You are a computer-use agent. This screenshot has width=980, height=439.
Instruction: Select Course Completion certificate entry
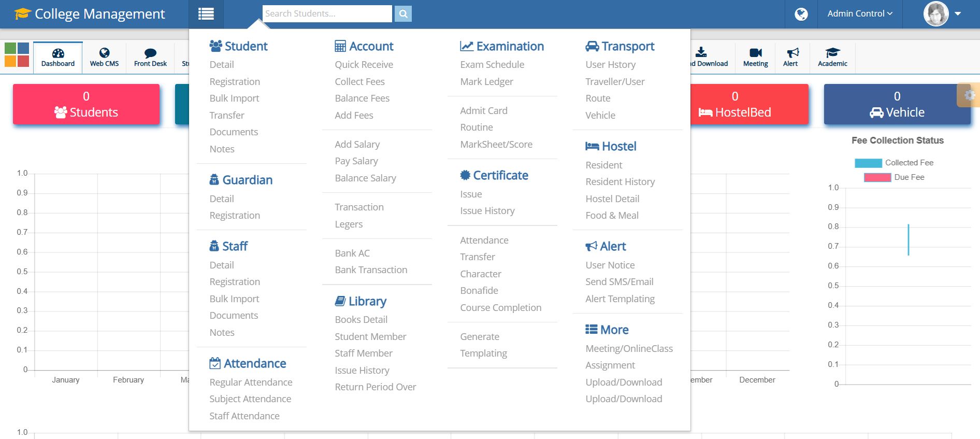(x=500, y=307)
